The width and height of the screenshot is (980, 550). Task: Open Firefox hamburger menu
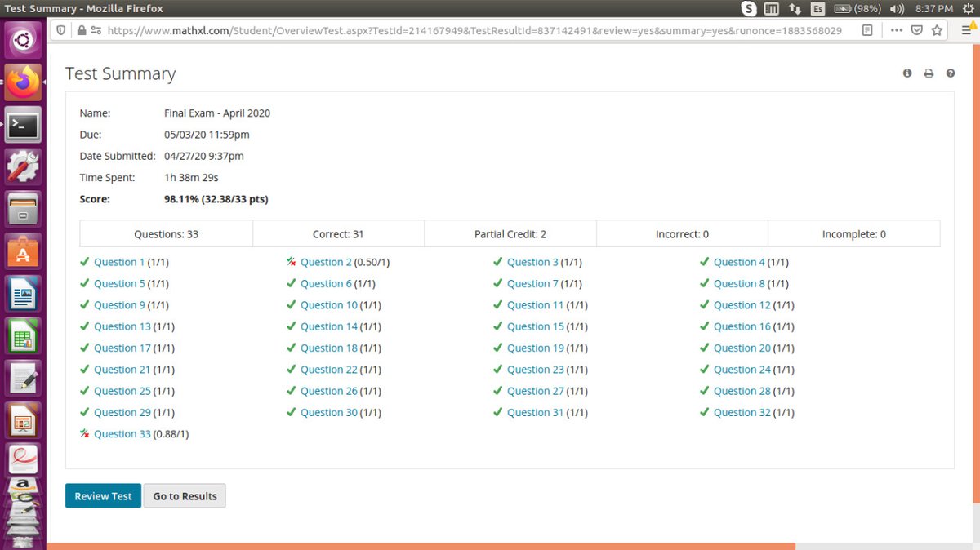968,30
